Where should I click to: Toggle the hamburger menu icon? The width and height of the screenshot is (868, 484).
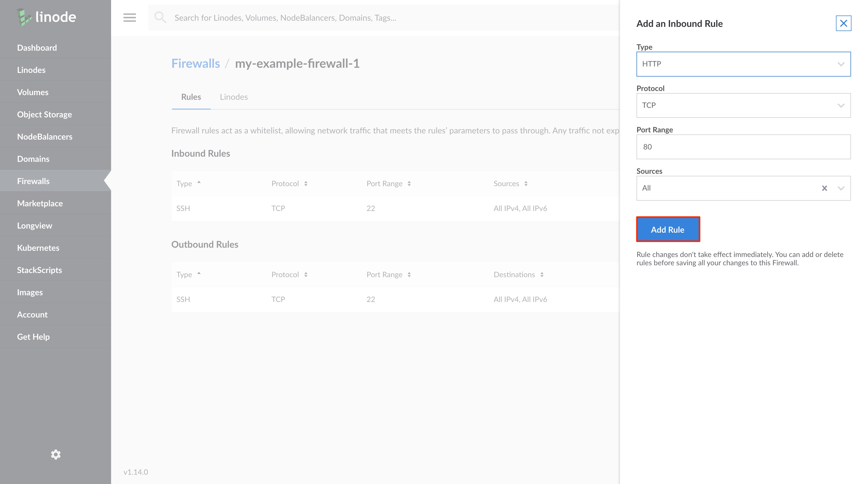tap(129, 18)
